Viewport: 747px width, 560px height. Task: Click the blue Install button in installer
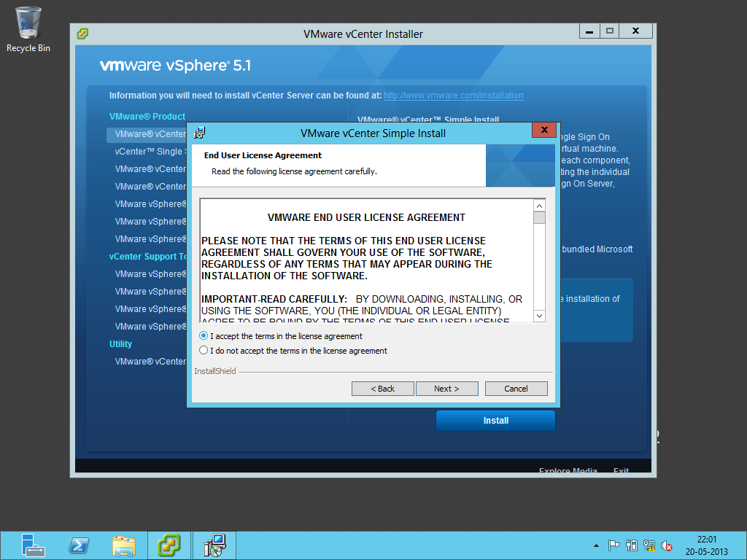pos(495,421)
